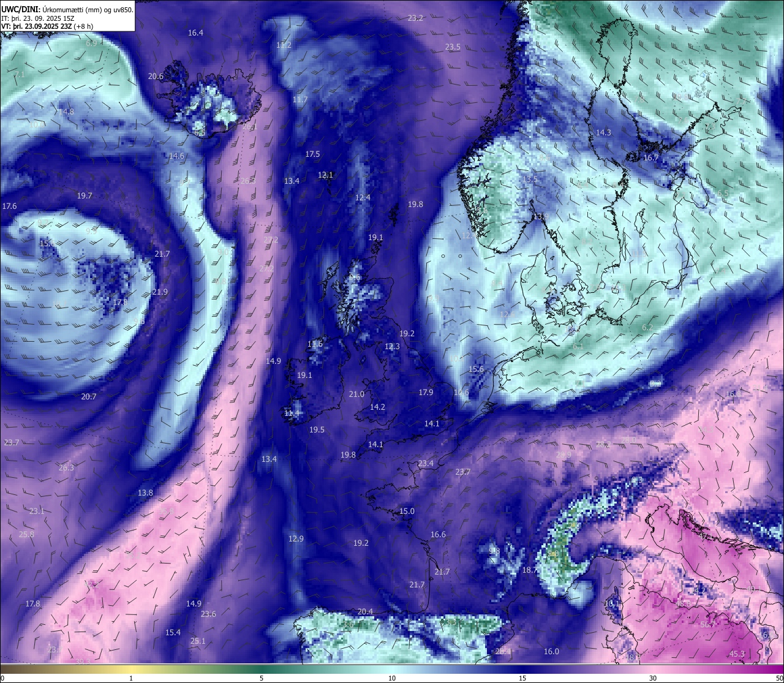Screen dimensions: 784x683
Task: Click the 23.2 value at top
Action: point(415,18)
